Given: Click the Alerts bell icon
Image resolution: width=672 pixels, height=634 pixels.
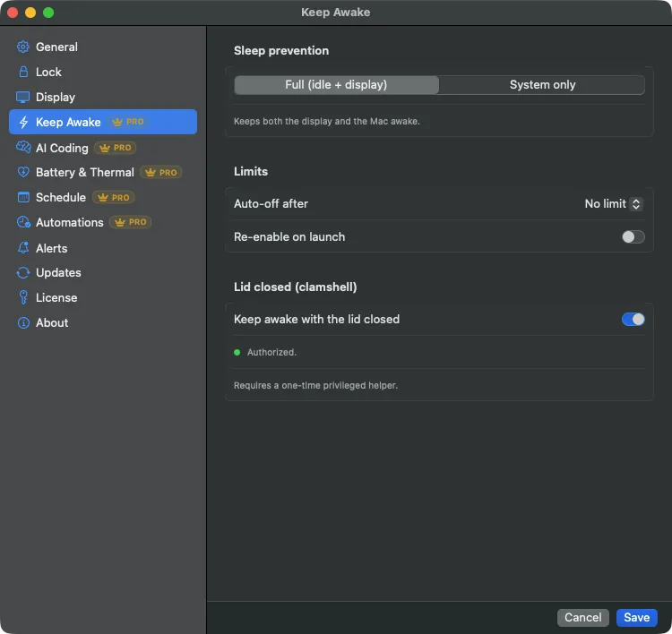Looking at the screenshot, I should (x=23, y=248).
